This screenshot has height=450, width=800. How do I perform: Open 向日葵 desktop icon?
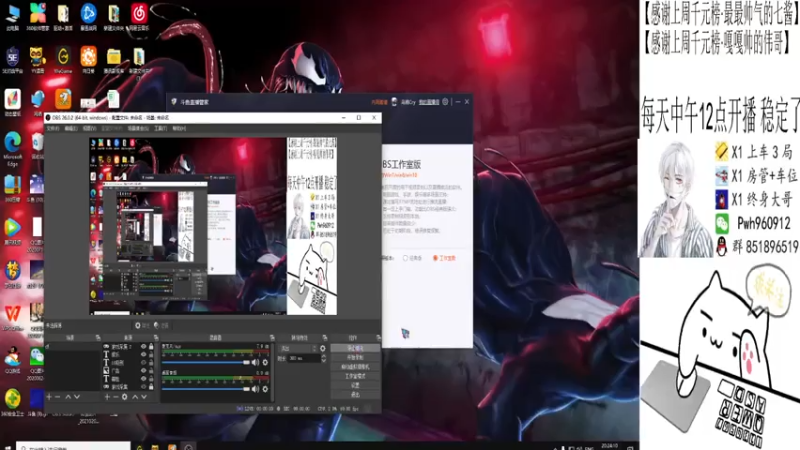[88, 60]
